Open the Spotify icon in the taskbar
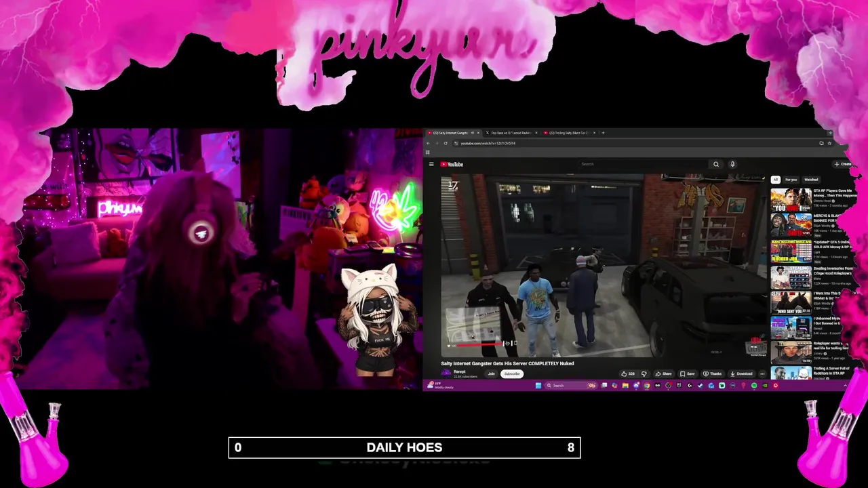 pyautogui.click(x=754, y=386)
